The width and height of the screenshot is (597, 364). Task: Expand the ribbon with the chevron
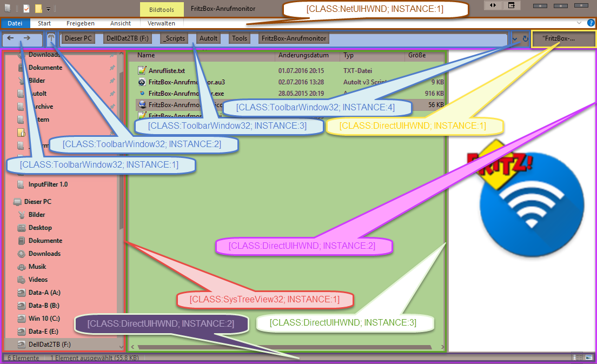[580, 23]
